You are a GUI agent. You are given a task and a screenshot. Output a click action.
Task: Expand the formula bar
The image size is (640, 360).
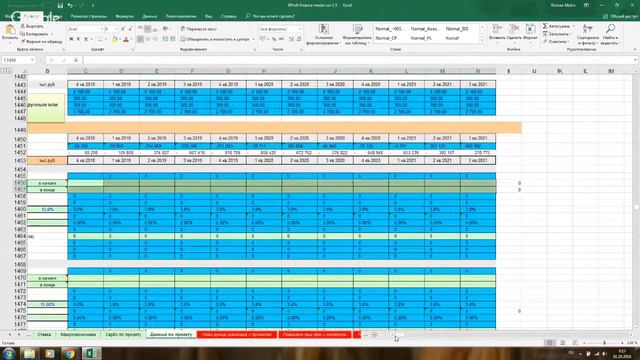pyautogui.click(x=636, y=60)
